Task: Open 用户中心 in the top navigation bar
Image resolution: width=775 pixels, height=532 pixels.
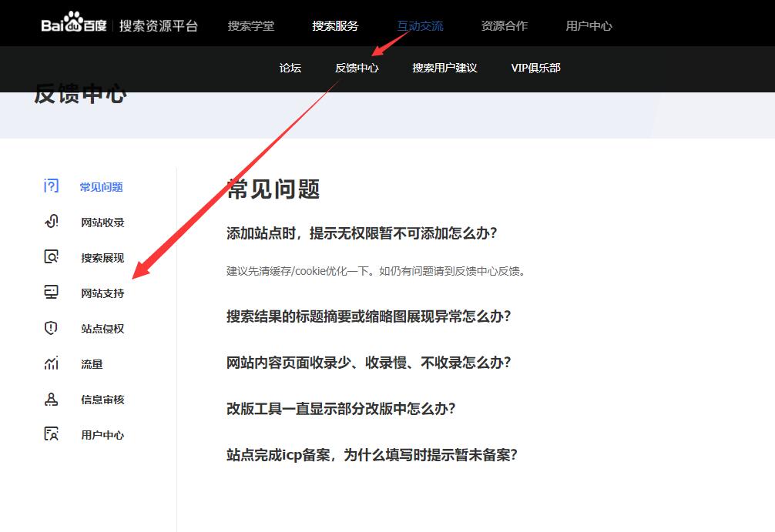Action: click(589, 25)
